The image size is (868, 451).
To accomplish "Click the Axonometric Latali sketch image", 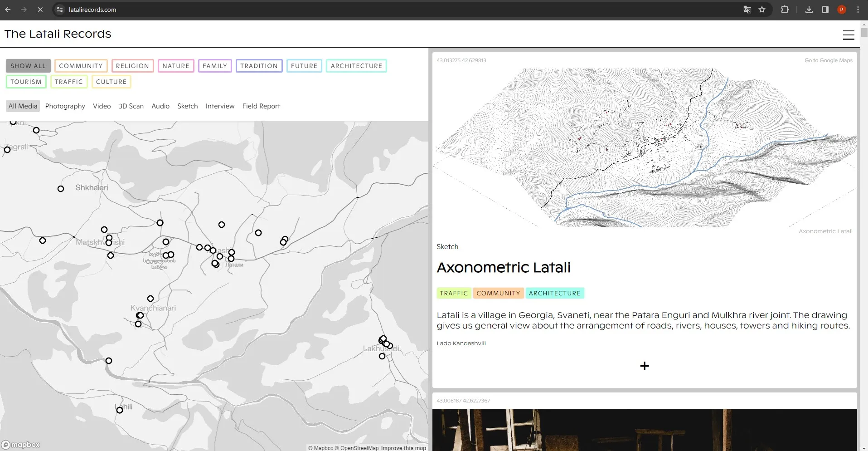I will (x=644, y=147).
